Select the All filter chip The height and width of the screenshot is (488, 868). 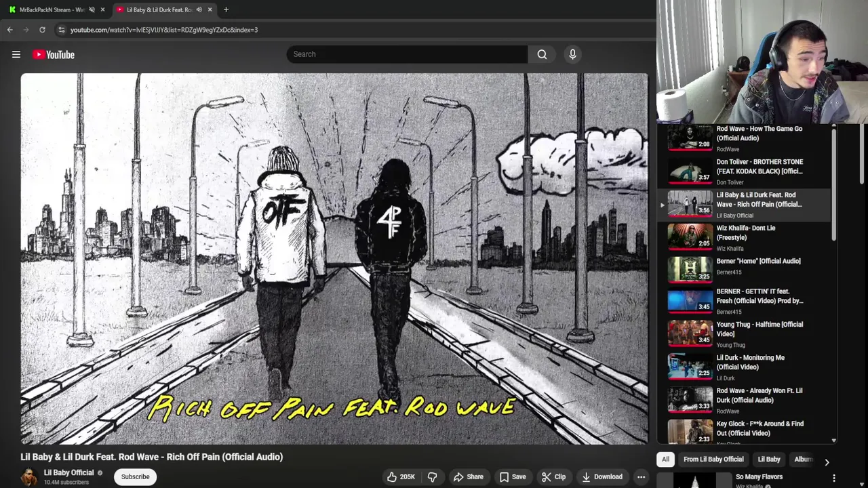pos(665,460)
